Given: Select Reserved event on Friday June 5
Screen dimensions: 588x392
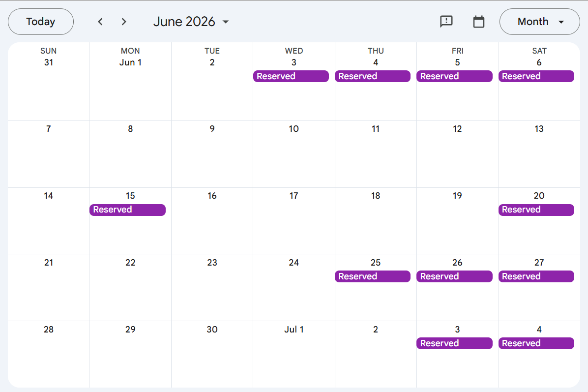Looking at the screenshot, I should click(454, 76).
